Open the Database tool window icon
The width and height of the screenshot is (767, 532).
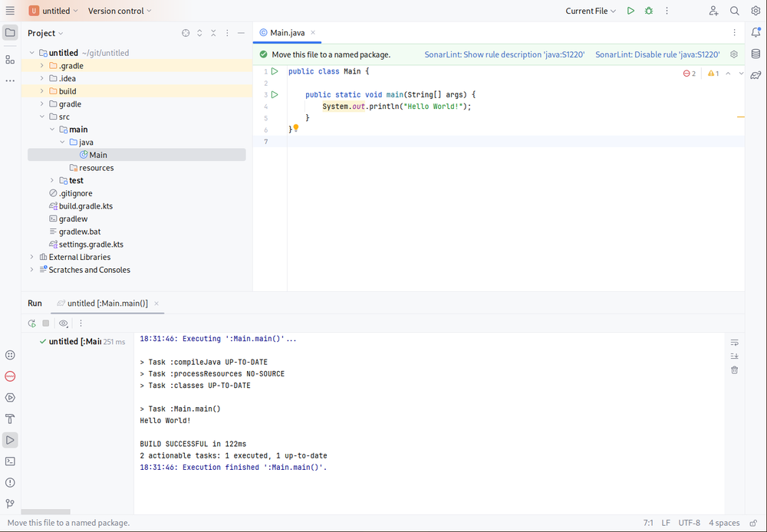click(x=755, y=54)
